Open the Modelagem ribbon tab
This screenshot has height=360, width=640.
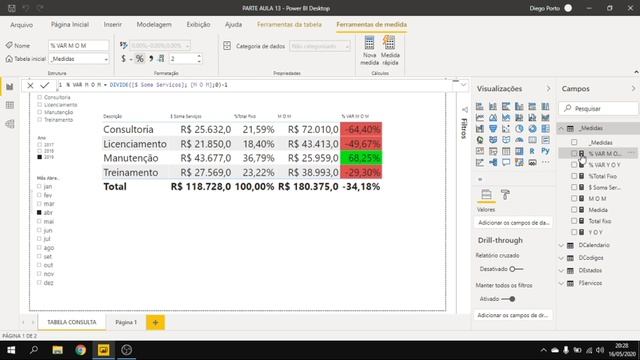point(154,24)
